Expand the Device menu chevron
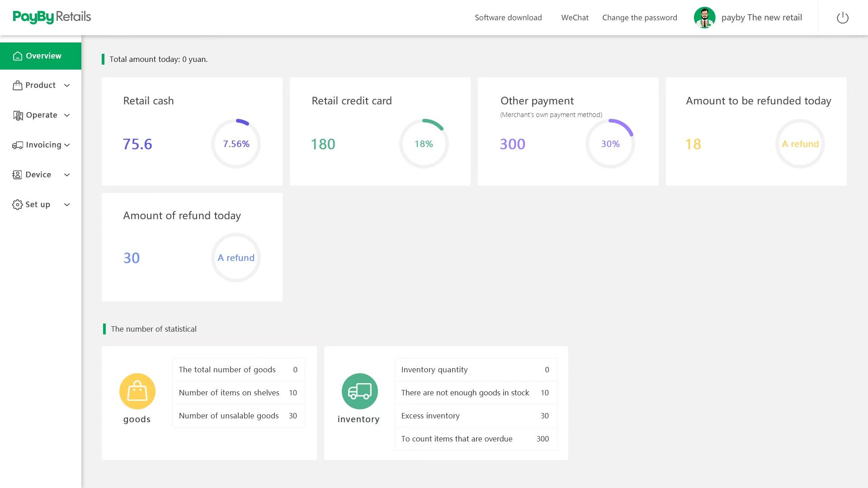868x488 pixels. (x=67, y=175)
